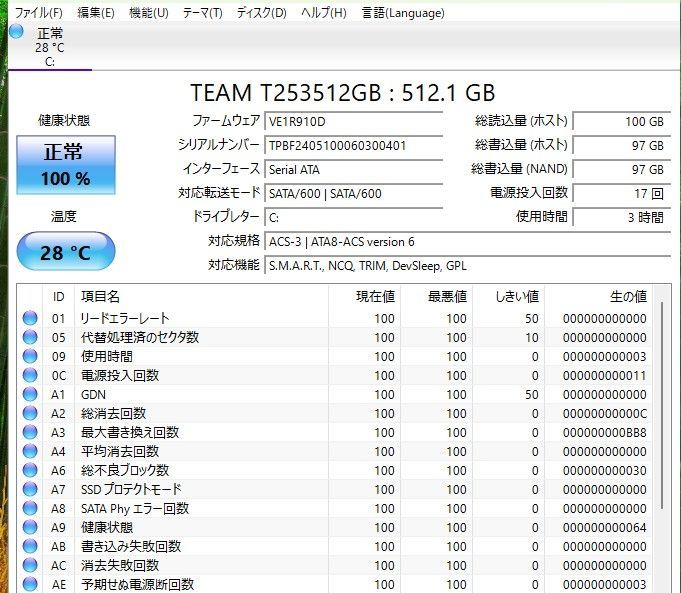Click the 最悪値 column header
Screen dimensions: 681x593
point(436,297)
